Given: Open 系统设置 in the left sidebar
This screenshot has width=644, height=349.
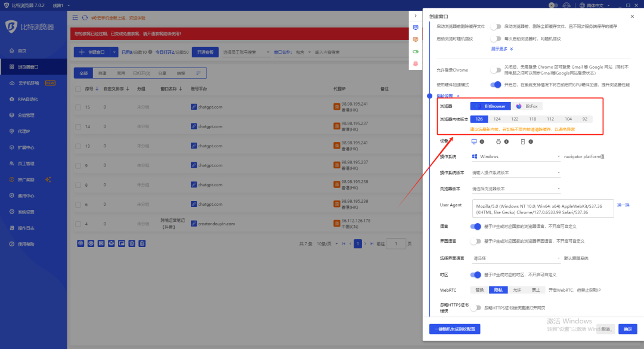Looking at the screenshot, I should tap(26, 212).
